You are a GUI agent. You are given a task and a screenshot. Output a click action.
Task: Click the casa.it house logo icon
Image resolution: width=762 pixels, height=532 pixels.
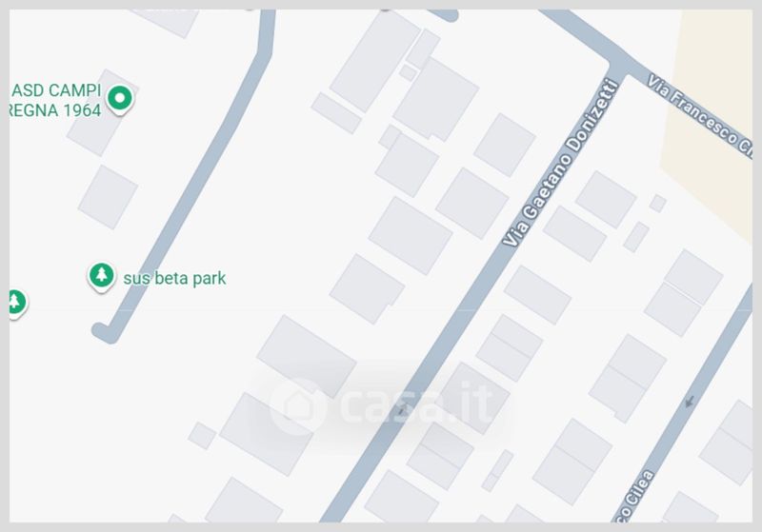pos(297,405)
